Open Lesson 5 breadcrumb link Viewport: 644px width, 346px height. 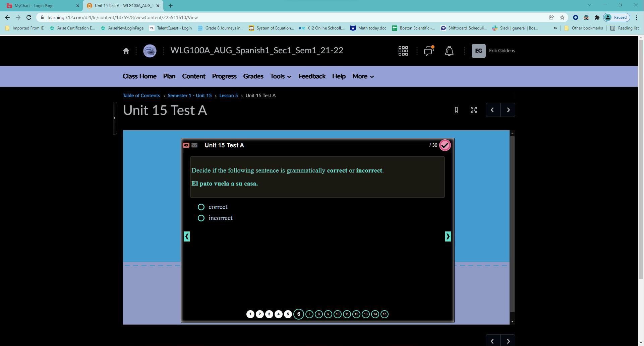[x=229, y=95]
